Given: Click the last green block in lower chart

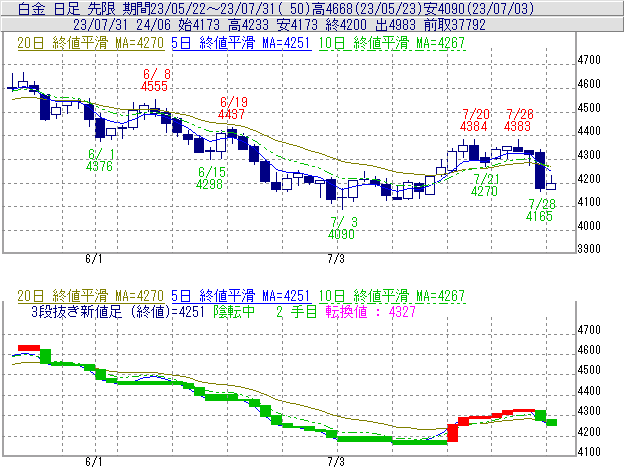Looking at the screenshot, I should tap(552, 422).
